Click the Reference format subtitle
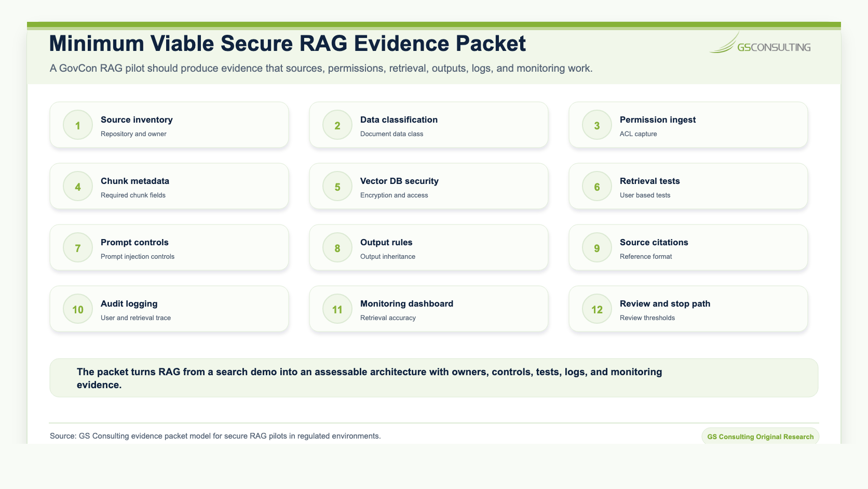The height and width of the screenshot is (489, 868). (x=646, y=257)
